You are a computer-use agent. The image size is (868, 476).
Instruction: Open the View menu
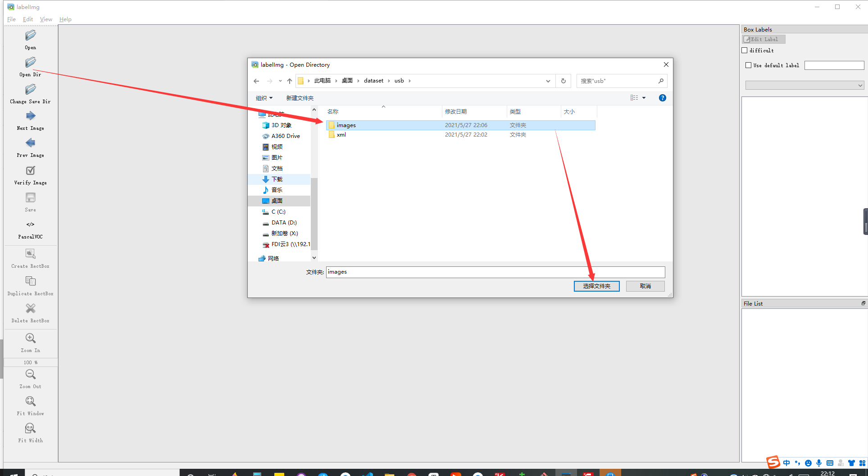pyautogui.click(x=46, y=19)
